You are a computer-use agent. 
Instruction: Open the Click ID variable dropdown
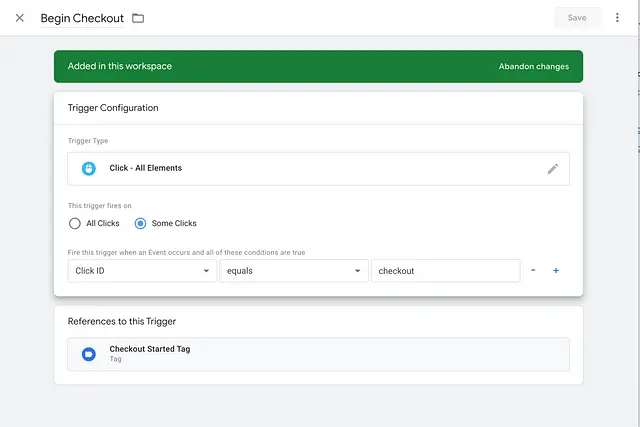point(142,271)
